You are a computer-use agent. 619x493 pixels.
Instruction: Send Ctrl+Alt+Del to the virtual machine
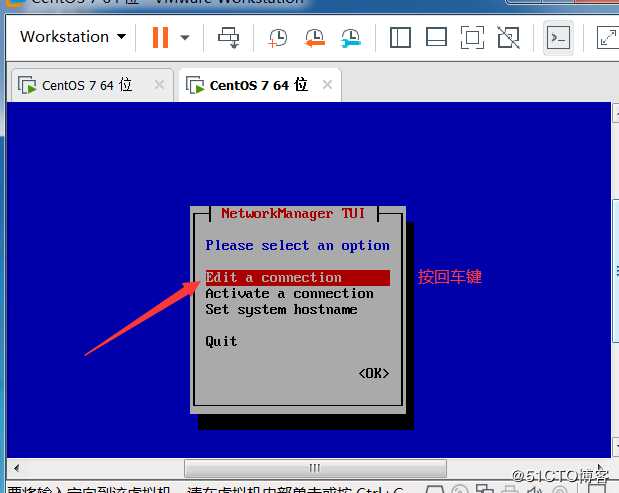tap(229, 37)
